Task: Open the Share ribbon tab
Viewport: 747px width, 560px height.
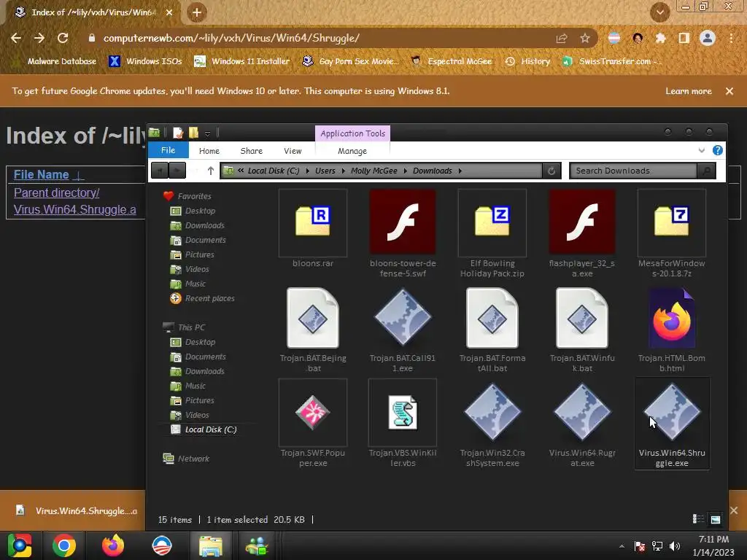Action: 252,151
